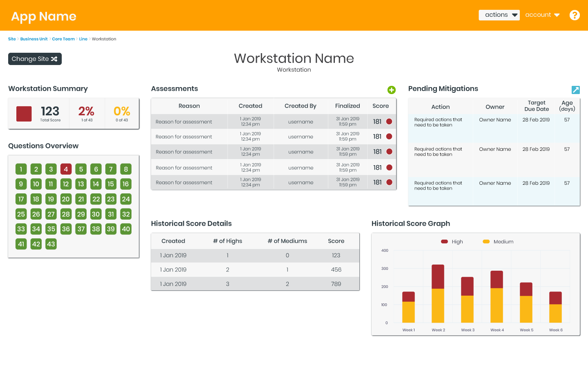Toggle the High series in graph legend
The width and height of the screenshot is (588, 368).
452,242
